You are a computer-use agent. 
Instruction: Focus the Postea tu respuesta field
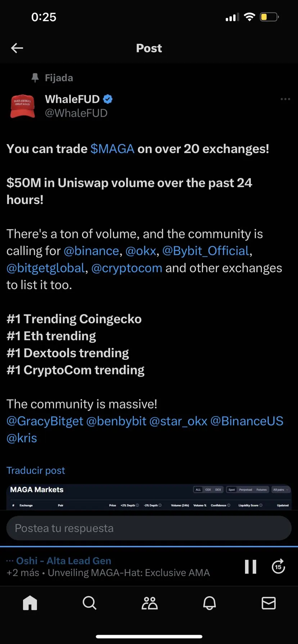[x=149, y=528]
